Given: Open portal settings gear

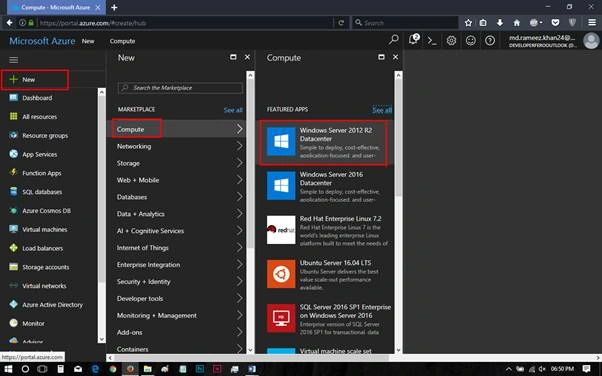Looking at the screenshot, I should point(452,40).
